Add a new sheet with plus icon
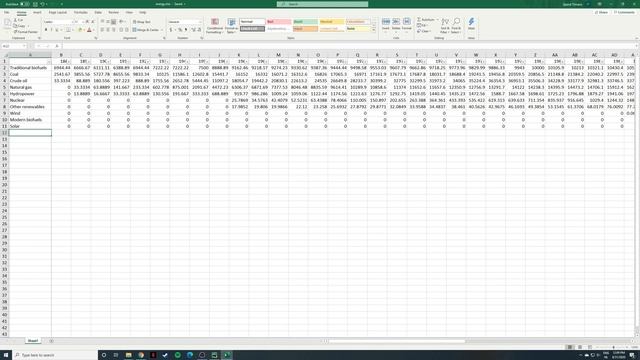The height and width of the screenshot is (360, 640). [x=51, y=341]
